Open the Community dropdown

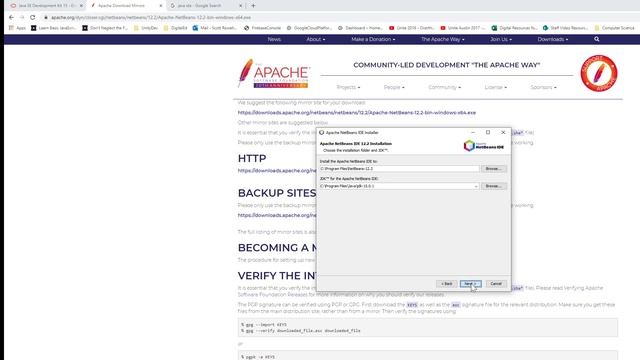click(x=444, y=87)
